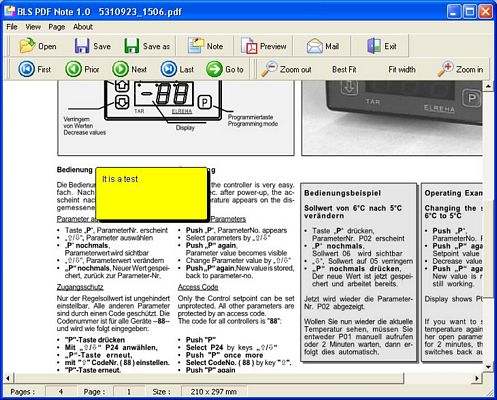
Task: Click the Best Fit button
Action: (344, 69)
